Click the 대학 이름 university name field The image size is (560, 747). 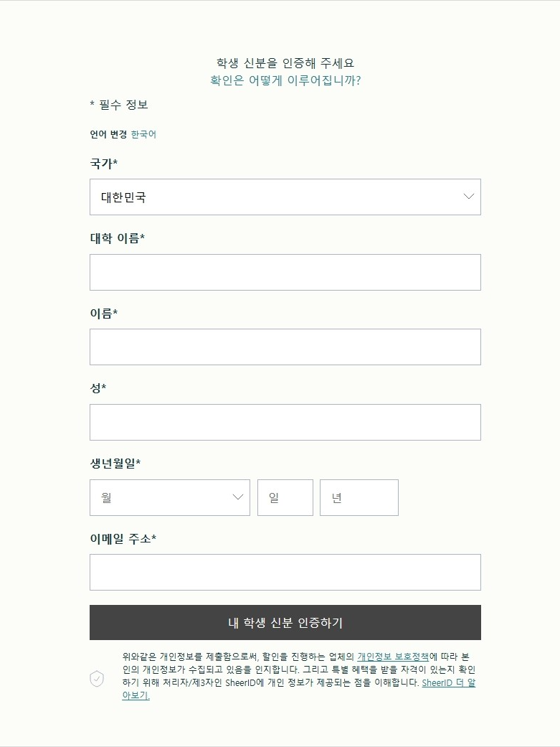pyautogui.click(x=285, y=272)
